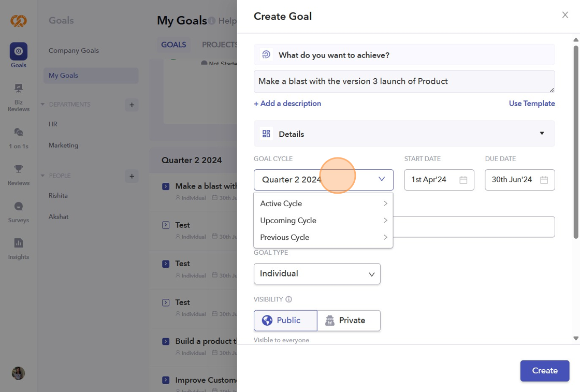This screenshot has height=392, width=580.
Task: Click the Create button
Action: tap(545, 371)
